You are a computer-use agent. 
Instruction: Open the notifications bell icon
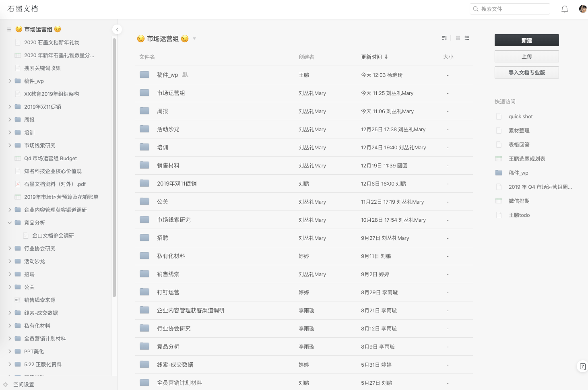pyautogui.click(x=565, y=9)
